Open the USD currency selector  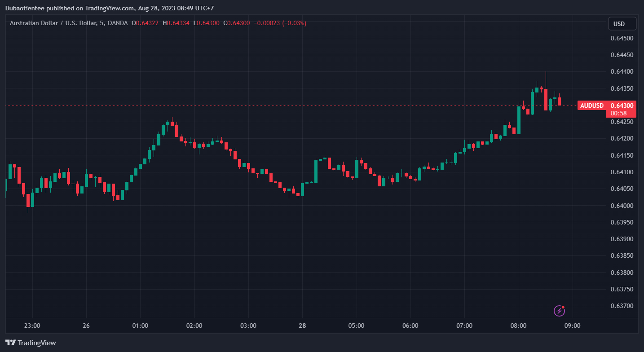(x=622, y=24)
